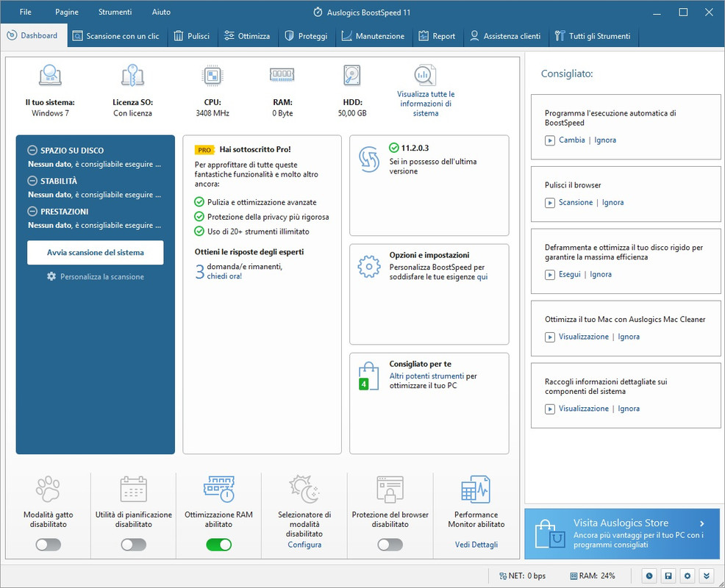Click the shopping bag with badge 4
This screenshot has width=725, height=588.
368,376
